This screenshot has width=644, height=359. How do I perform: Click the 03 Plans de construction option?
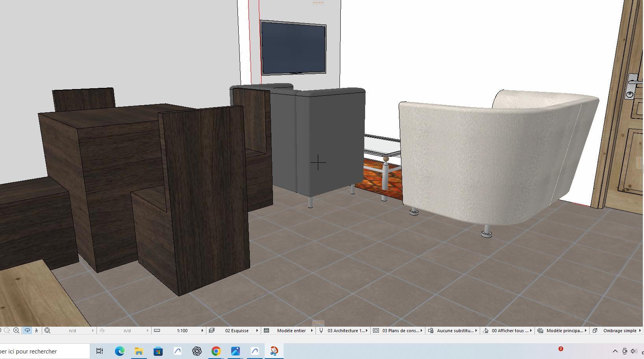tap(401, 331)
